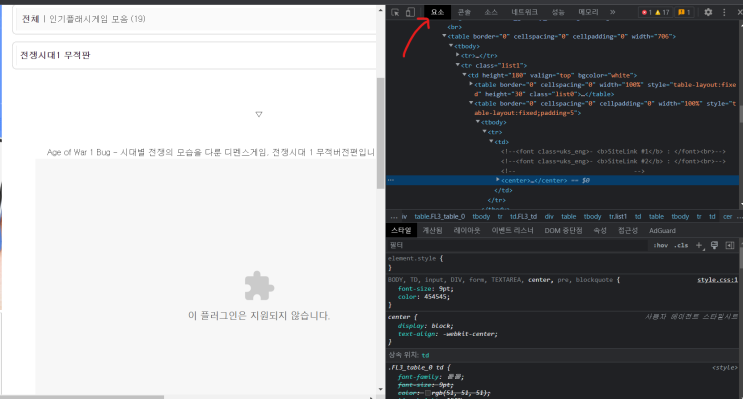This screenshot has height=399, width=743.
Task: Click the color: 454545 declaration
Action: tap(424, 297)
